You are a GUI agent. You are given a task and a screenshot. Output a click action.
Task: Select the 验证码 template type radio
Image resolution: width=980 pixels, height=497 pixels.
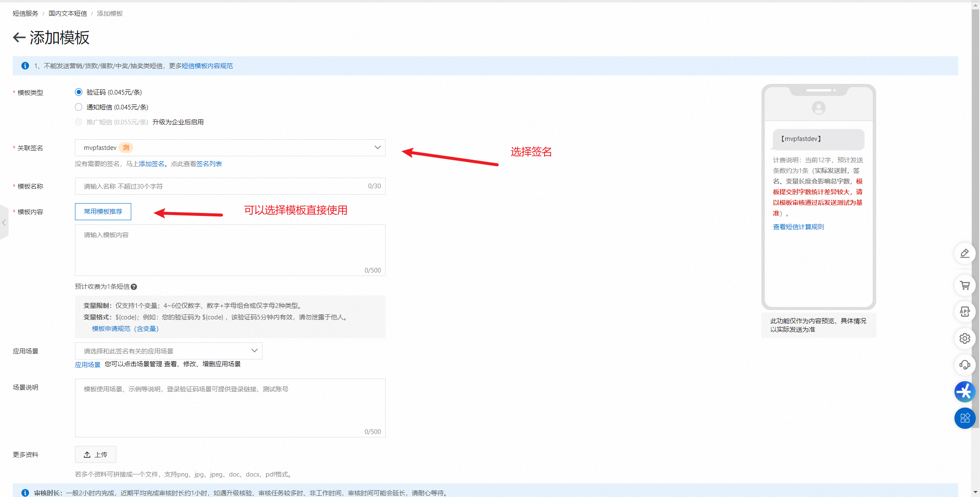coord(79,92)
